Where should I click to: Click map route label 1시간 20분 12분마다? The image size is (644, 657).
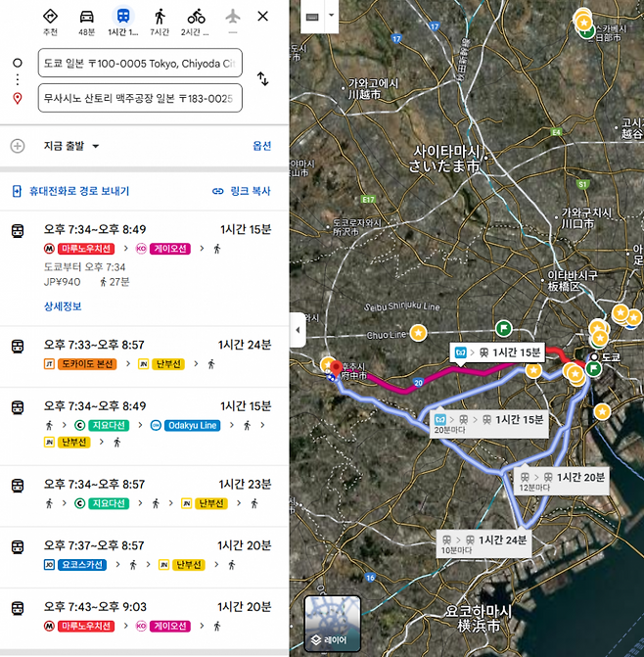pyautogui.click(x=561, y=482)
